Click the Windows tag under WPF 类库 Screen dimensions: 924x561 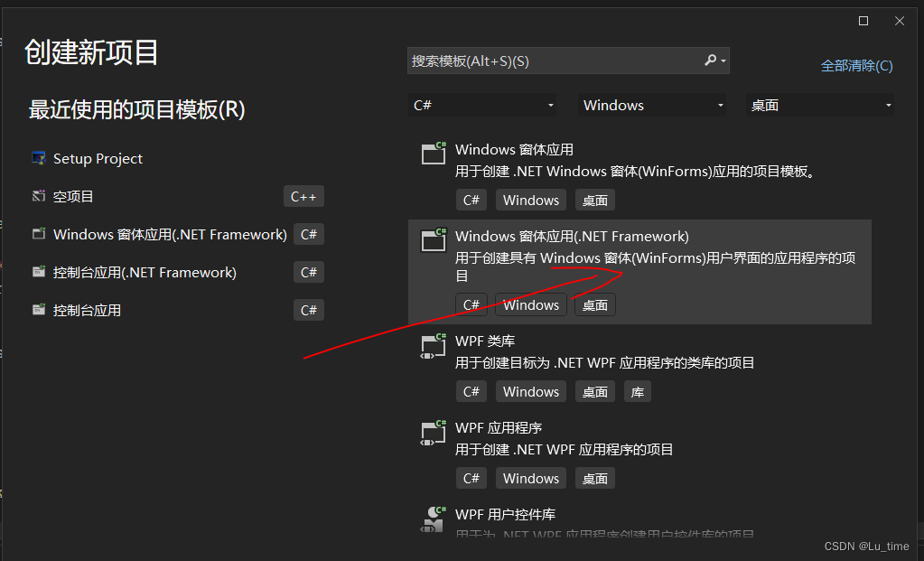point(531,391)
